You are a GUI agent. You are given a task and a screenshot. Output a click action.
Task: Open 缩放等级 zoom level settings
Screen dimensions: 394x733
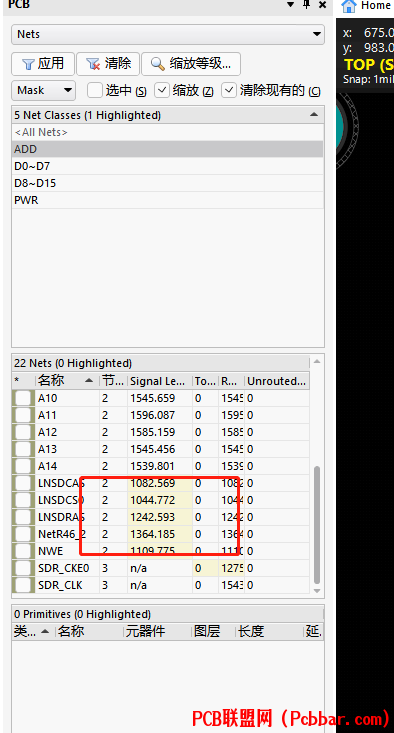(191, 64)
